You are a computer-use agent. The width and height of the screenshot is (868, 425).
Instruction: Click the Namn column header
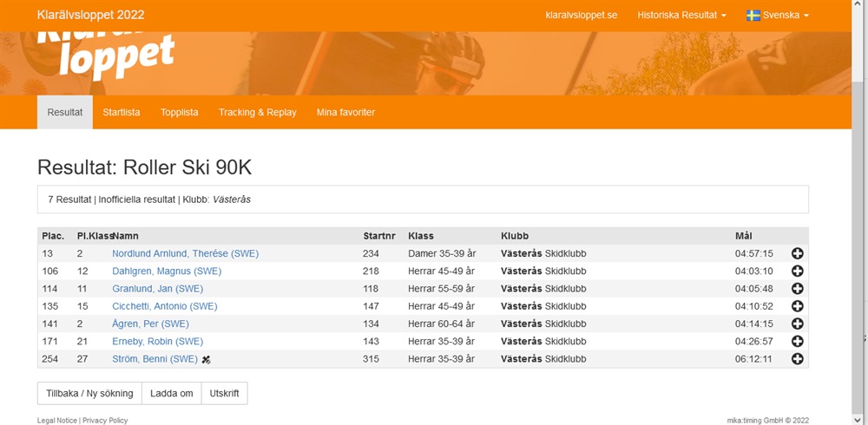pyautogui.click(x=126, y=236)
